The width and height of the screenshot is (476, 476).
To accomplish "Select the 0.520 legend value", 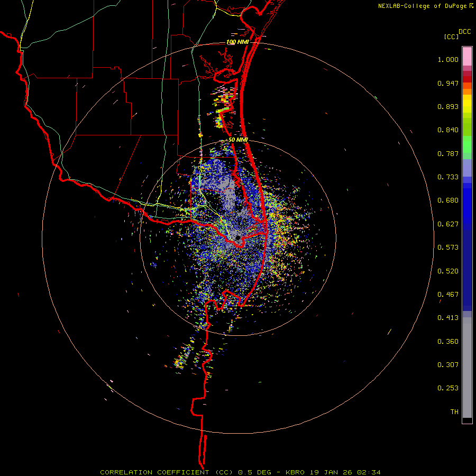I will pos(448,271).
